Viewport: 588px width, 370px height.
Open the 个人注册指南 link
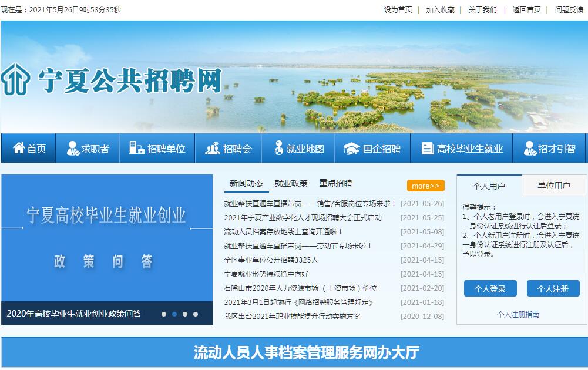518,315
